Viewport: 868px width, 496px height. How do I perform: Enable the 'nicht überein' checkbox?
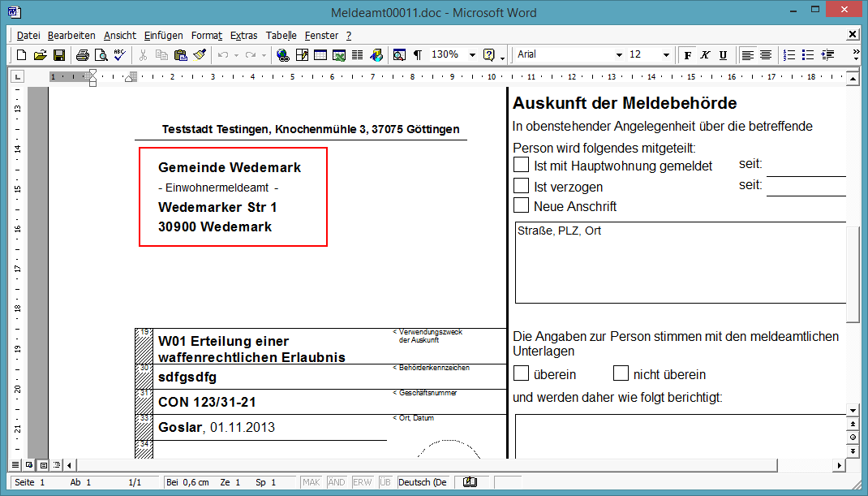tap(621, 373)
